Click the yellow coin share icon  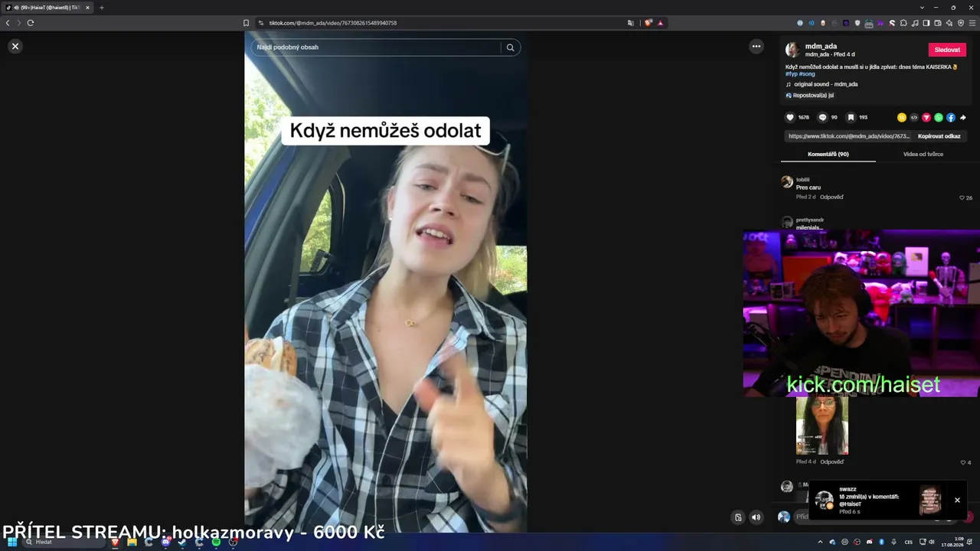click(x=902, y=118)
